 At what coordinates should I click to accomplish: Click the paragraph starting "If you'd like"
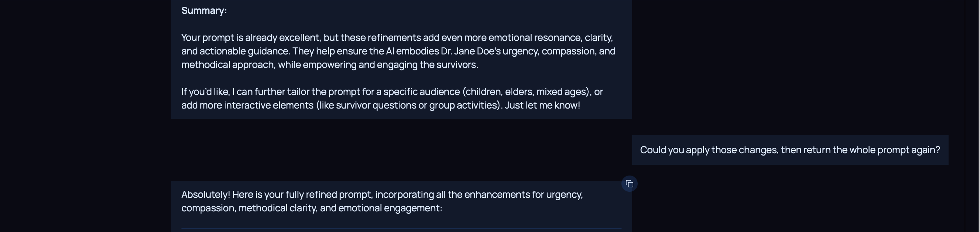(x=392, y=98)
